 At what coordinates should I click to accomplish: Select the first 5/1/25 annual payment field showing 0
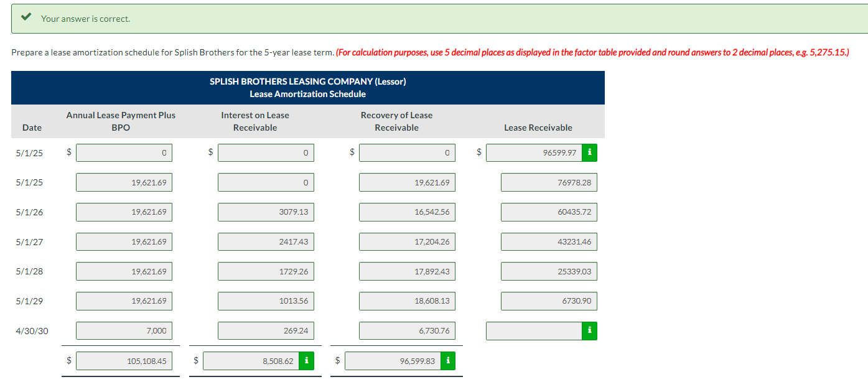click(124, 152)
